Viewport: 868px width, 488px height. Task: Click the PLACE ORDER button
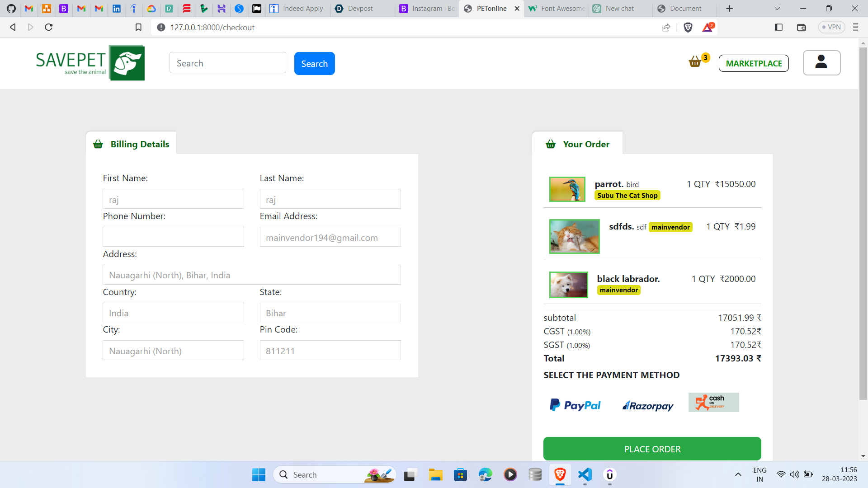[652, 449]
